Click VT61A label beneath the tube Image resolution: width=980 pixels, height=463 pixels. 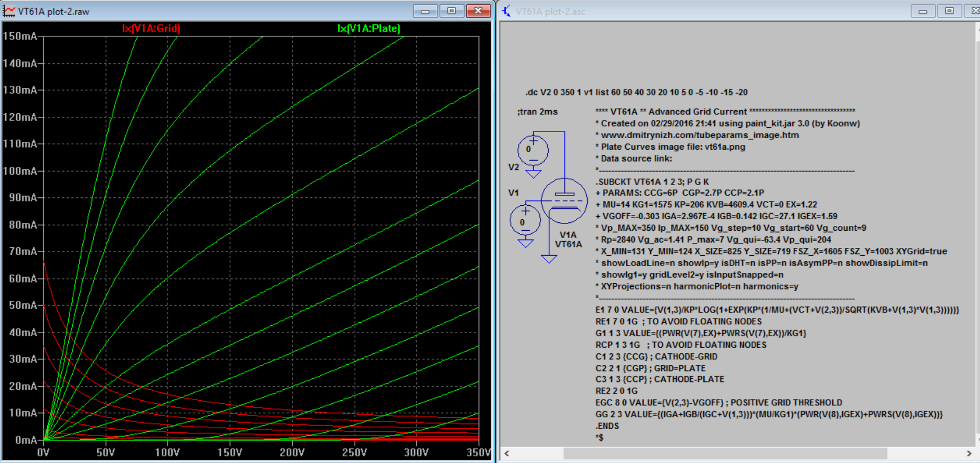point(569,244)
